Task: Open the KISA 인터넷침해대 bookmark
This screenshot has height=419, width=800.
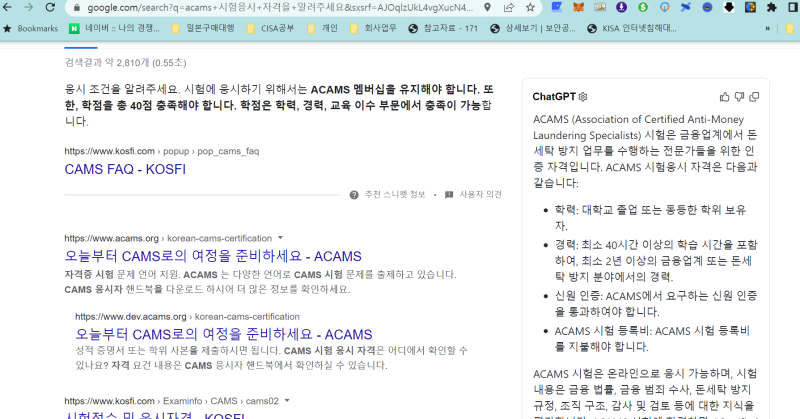Action: [x=632, y=29]
